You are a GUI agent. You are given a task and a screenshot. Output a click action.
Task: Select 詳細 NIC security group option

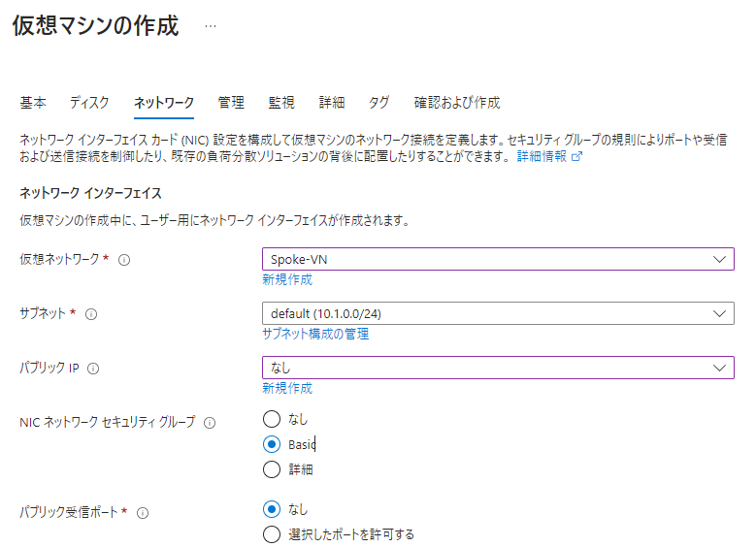coord(272,470)
